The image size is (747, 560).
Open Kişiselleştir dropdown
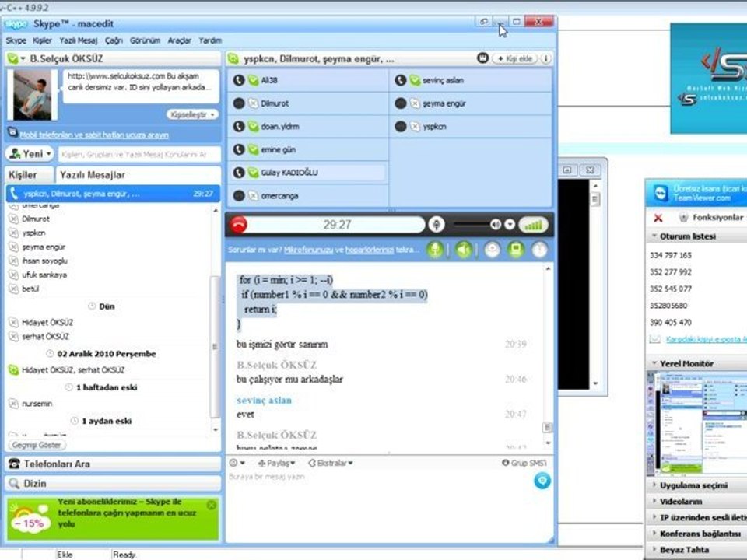(192, 114)
